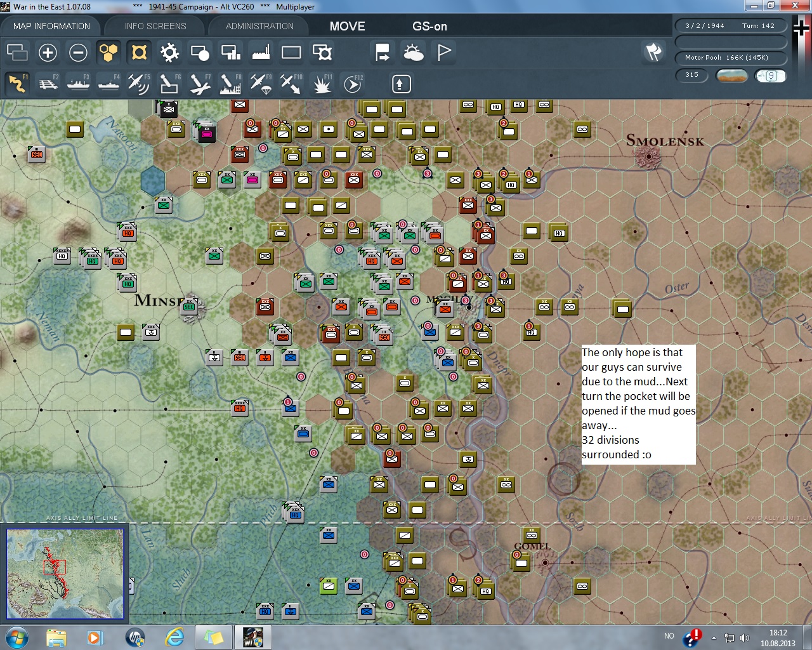Switch to the Info Screens tab

coord(155,26)
